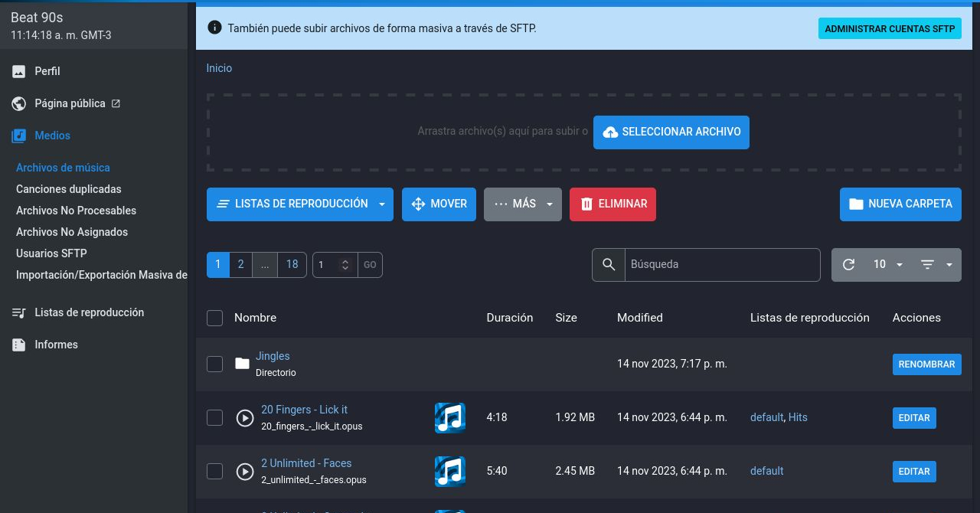Open Página pública in sidebar

point(70,103)
